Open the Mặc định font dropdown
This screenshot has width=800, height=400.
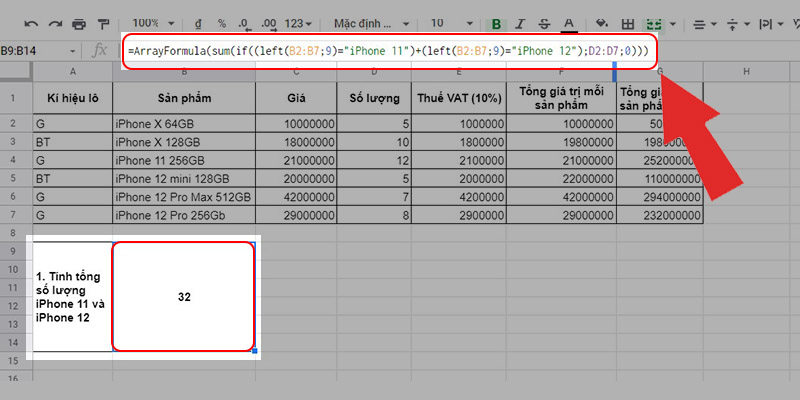371,24
